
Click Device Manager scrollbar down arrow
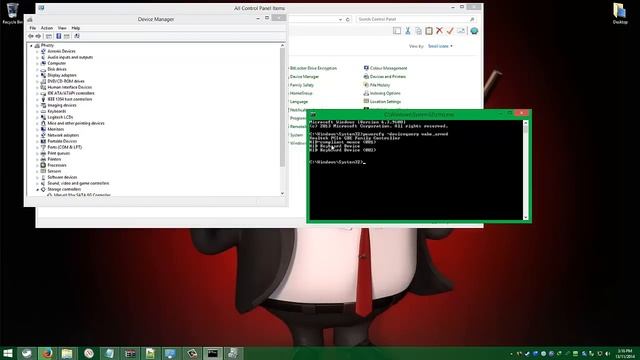(x=282, y=193)
